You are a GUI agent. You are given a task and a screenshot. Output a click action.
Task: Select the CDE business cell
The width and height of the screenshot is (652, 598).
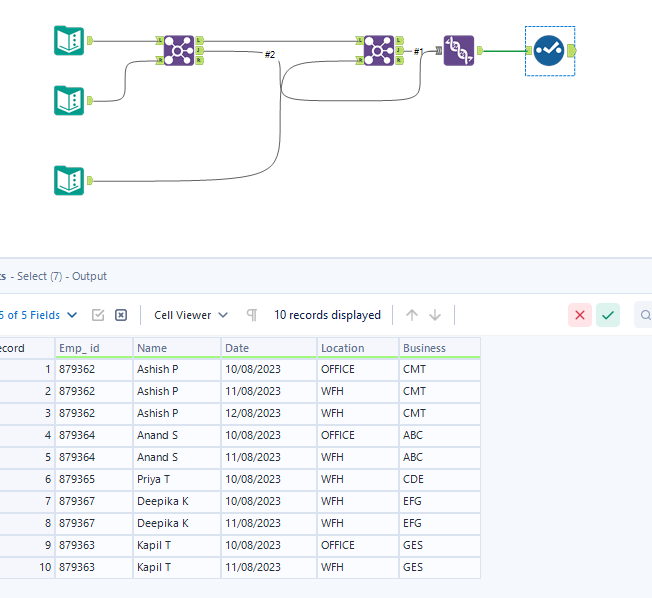pyautogui.click(x=440, y=479)
